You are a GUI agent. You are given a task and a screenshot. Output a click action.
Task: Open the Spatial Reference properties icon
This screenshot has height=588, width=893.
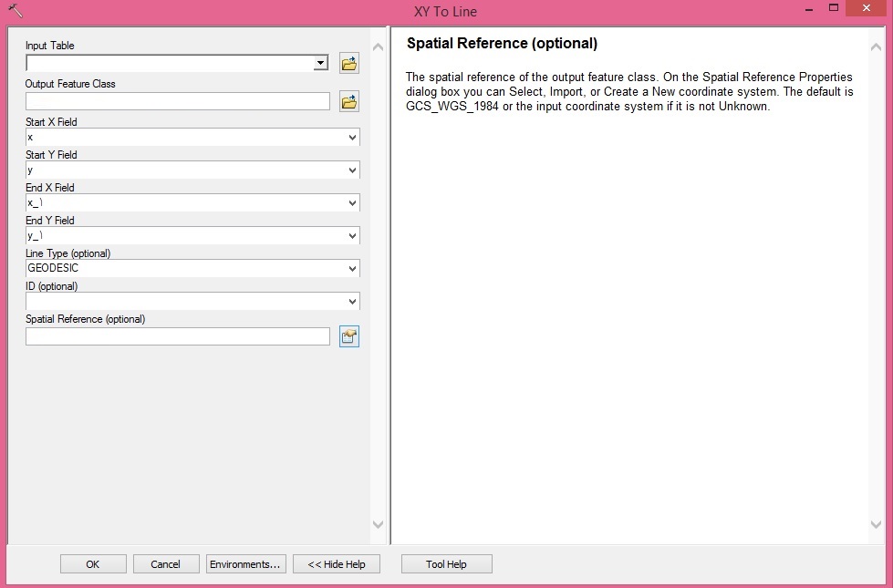[x=349, y=336]
